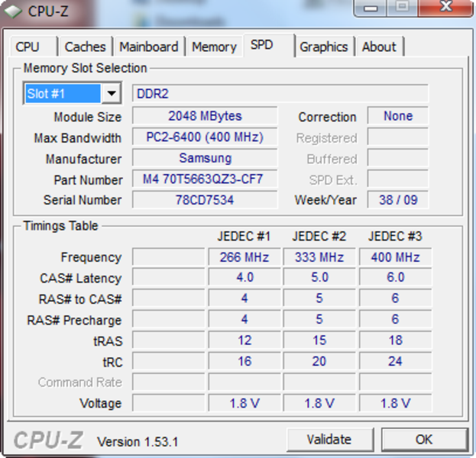The height and width of the screenshot is (458, 476).
Task: Click the CAS# Latency value 4.0
Action: [244, 278]
